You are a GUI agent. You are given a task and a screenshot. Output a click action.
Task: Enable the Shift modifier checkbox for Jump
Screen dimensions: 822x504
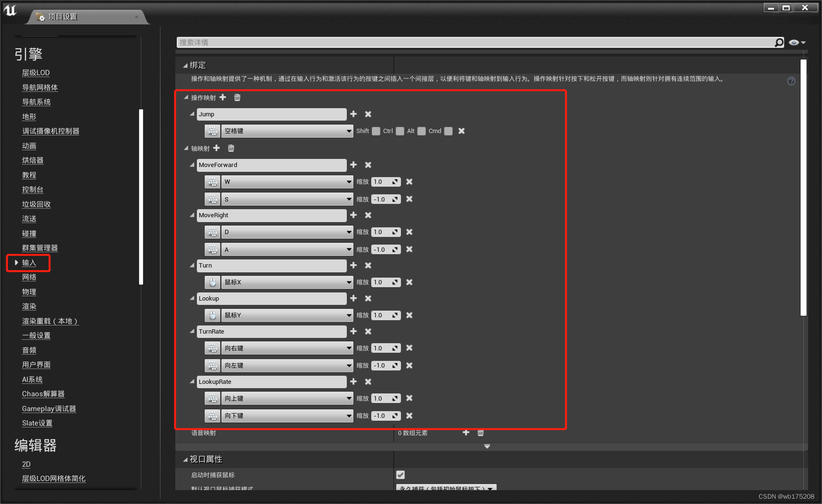point(376,131)
